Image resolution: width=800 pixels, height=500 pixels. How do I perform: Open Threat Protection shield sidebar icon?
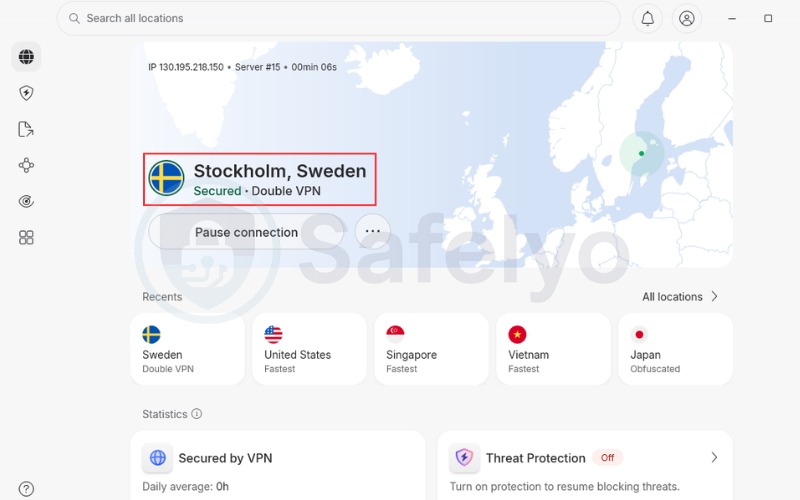(26, 93)
